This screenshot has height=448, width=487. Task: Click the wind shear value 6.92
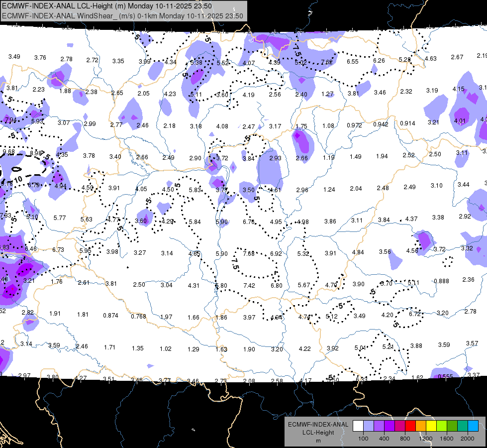click(276, 253)
